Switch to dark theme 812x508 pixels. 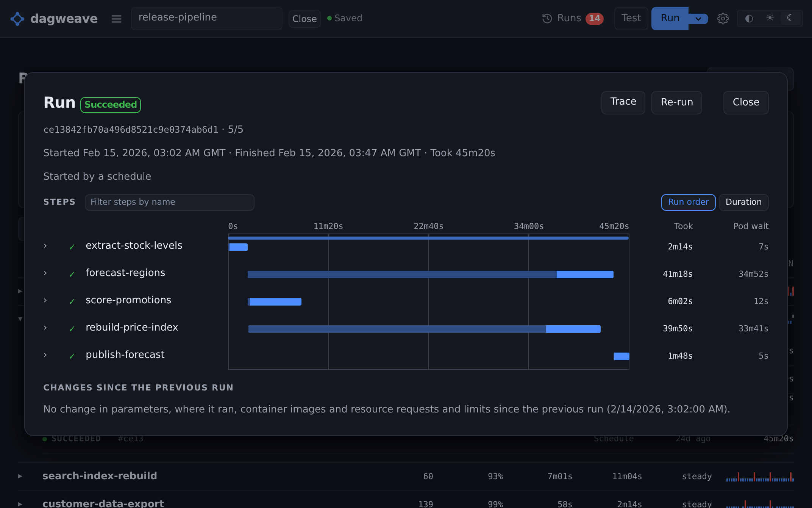click(790, 18)
